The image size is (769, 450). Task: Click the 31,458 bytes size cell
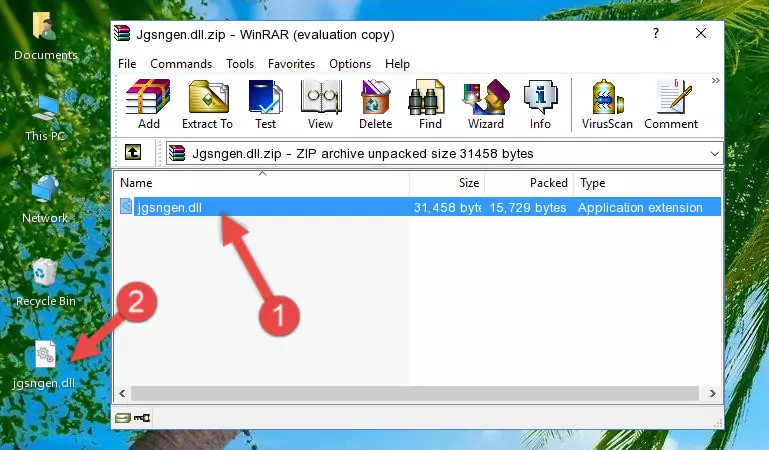click(447, 207)
